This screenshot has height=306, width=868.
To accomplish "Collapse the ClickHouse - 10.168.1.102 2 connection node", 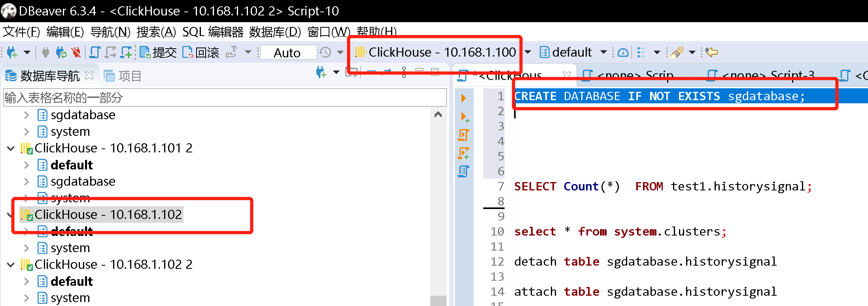I will point(11,265).
